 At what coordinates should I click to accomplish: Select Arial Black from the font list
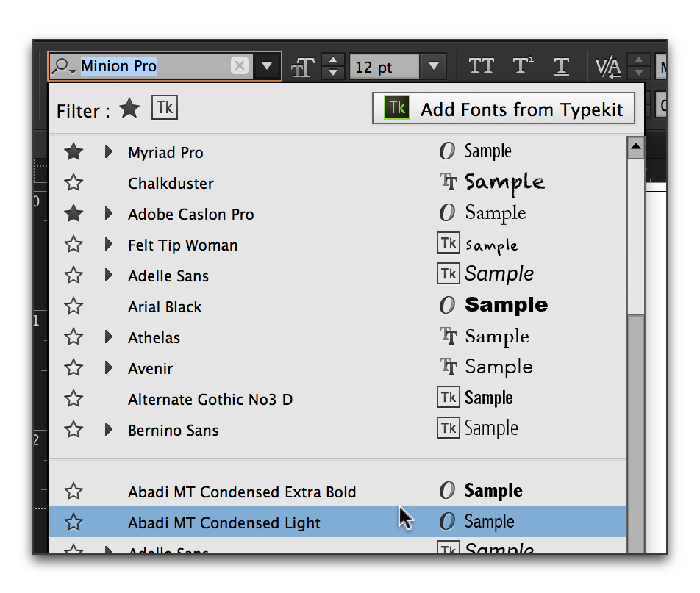pyautogui.click(x=165, y=306)
